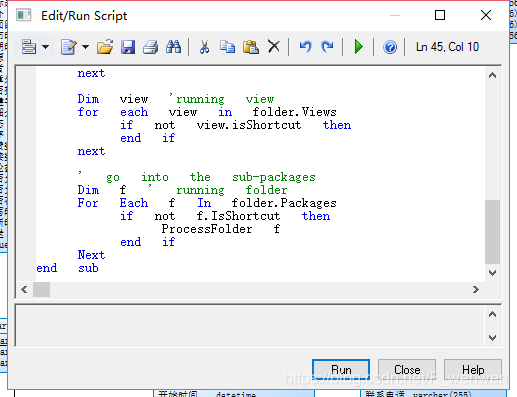The height and width of the screenshot is (397, 517).
Task: Click the 'folder.Views' text in code
Action: [x=294, y=112]
